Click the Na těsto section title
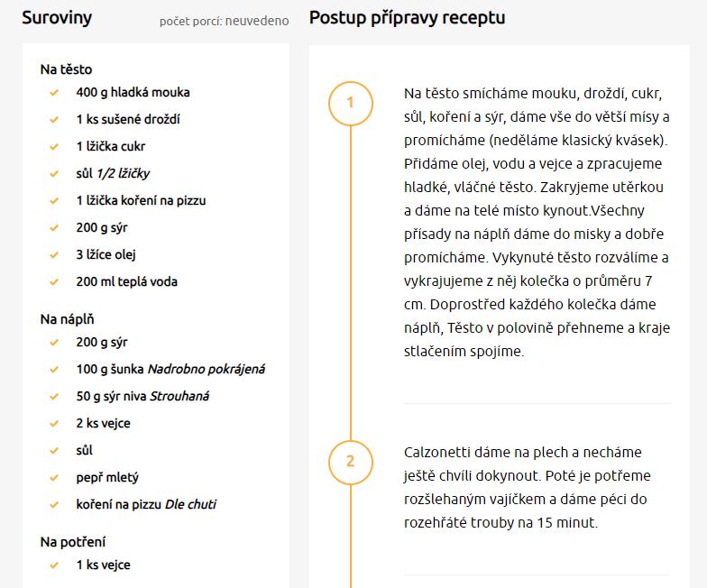 click(66, 69)
